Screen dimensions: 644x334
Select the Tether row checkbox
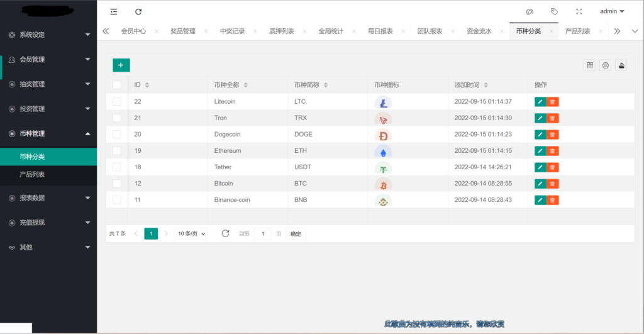(x=117, y=167)
